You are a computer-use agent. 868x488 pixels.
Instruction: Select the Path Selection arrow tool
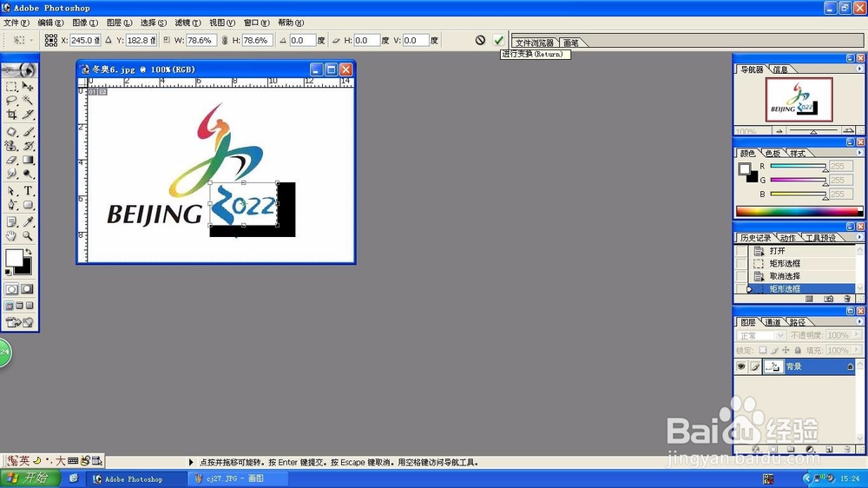11,191
